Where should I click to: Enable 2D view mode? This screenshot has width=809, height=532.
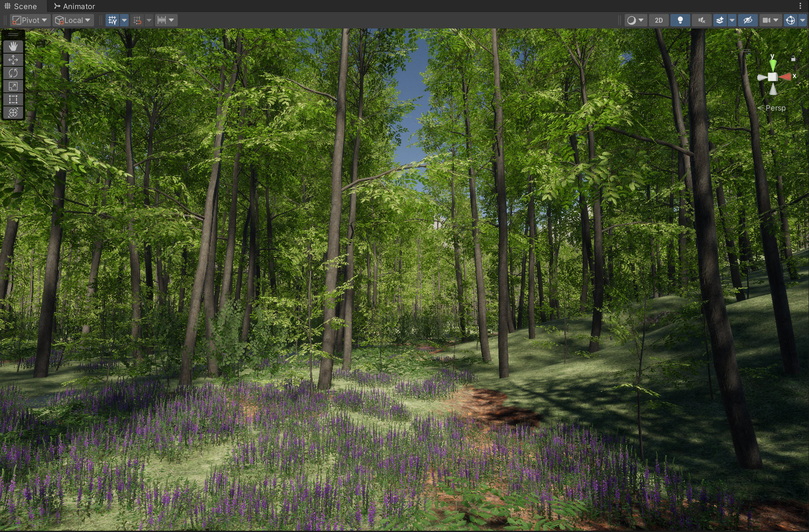(x=659, y=20)
